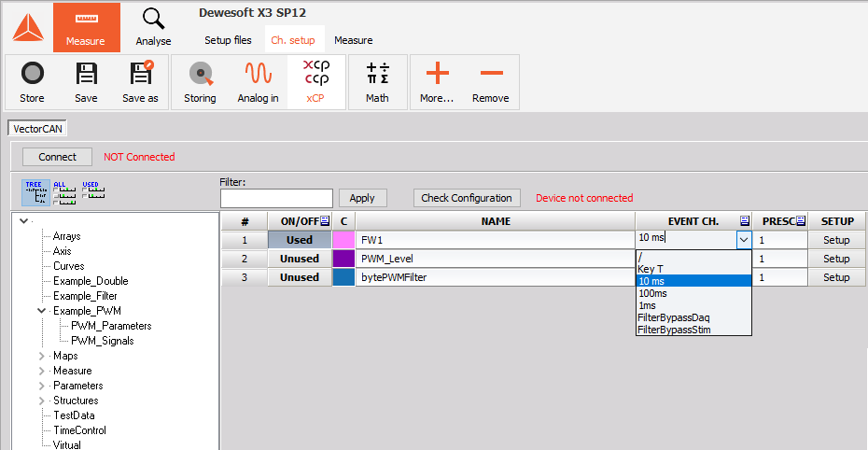Open Analog in channel setup

[x=258, y=82]
